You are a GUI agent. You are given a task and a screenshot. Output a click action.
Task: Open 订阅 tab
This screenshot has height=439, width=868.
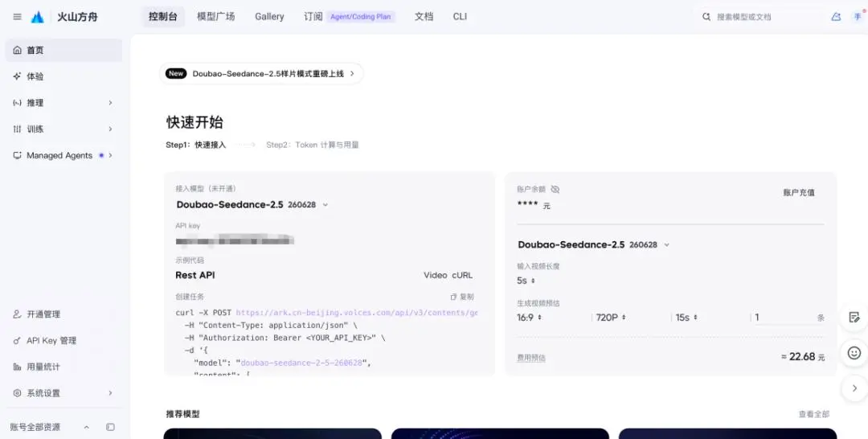313,17
